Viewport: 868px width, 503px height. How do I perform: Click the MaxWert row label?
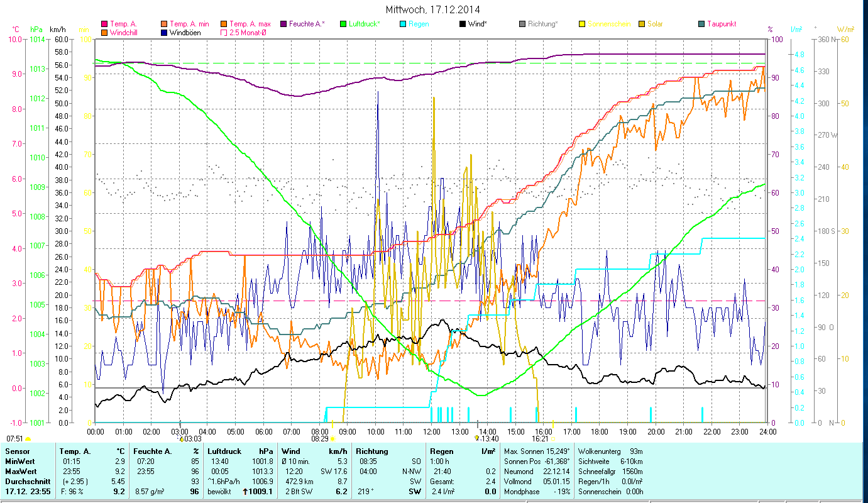point(20,472)
